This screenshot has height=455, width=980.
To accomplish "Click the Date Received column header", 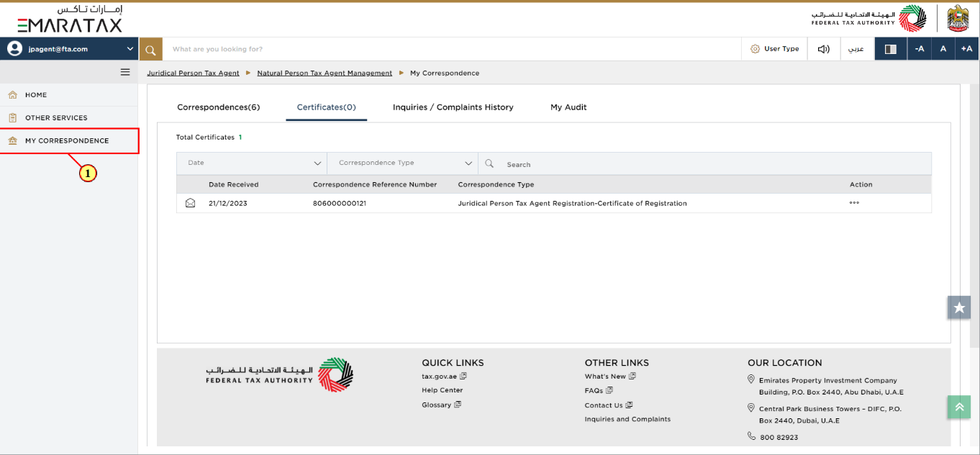I will [234, 184].
